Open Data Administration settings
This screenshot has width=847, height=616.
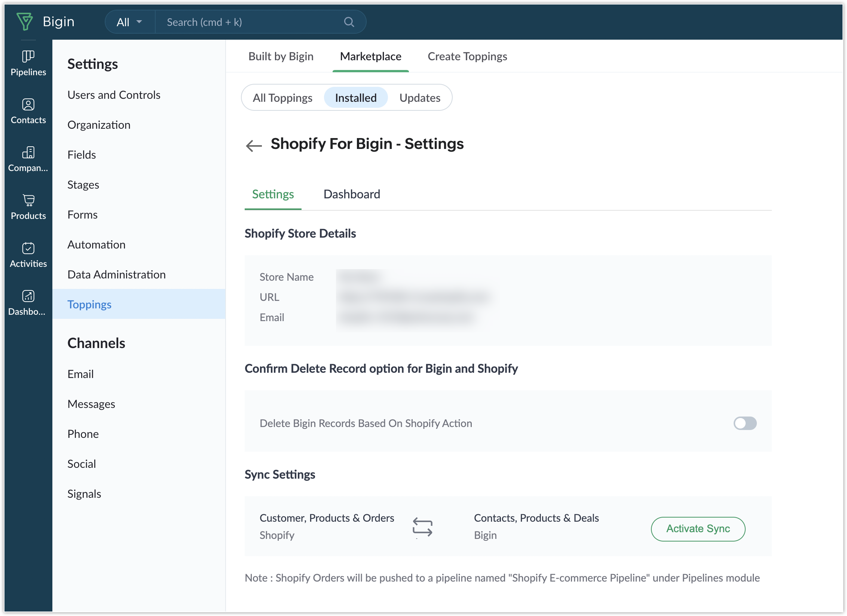click(116, 275)
